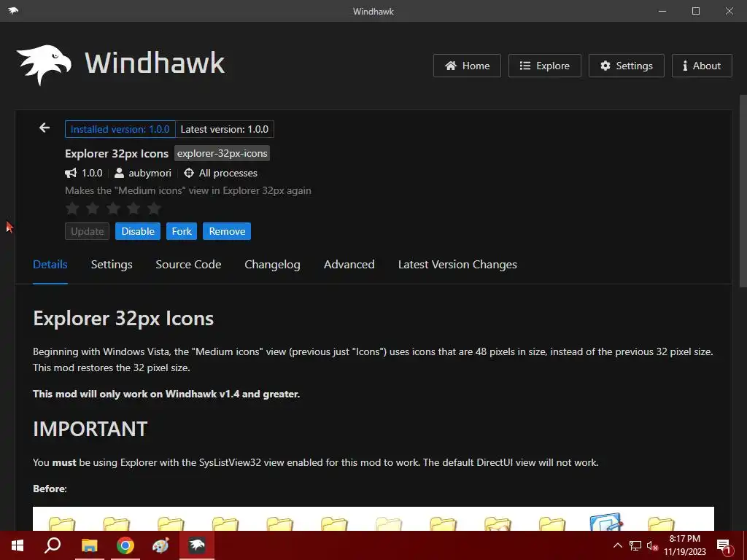Click the second rating star

pyautogui.click(x=93, y=208)
